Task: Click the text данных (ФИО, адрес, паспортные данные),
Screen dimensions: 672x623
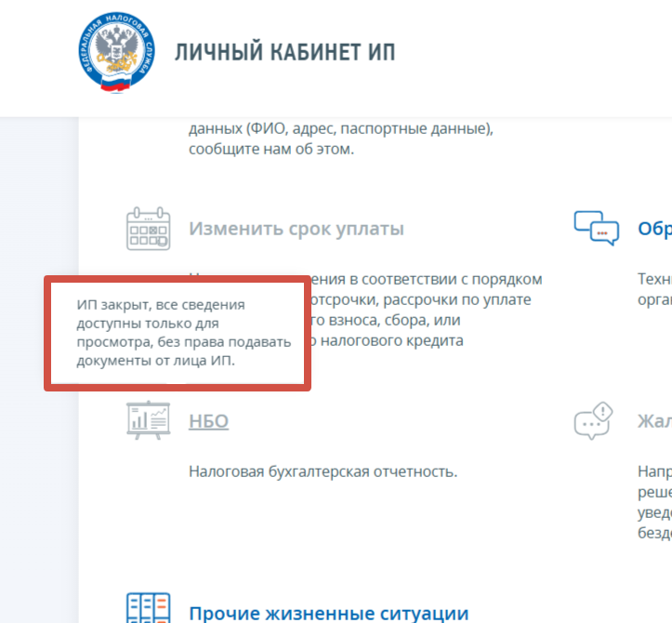Action: (341, 128)
